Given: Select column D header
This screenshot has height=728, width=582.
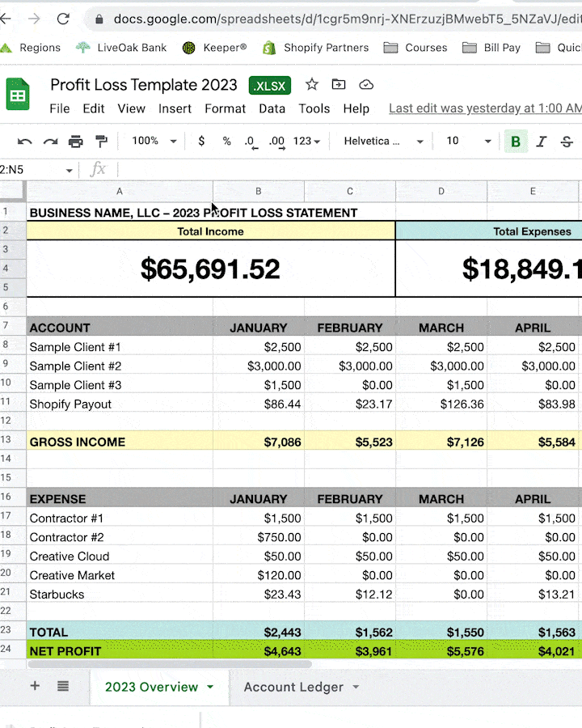Looking at the screenshot, I should 441,191.
